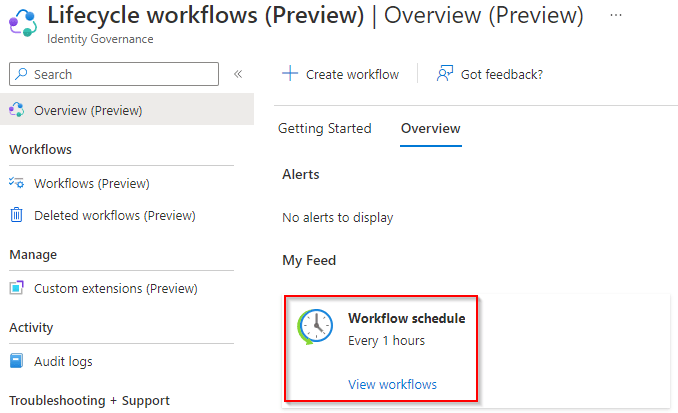Click the Deleted workflows trash icon
Viewport: 678px width, 413px height.
[x=16, y=215]
